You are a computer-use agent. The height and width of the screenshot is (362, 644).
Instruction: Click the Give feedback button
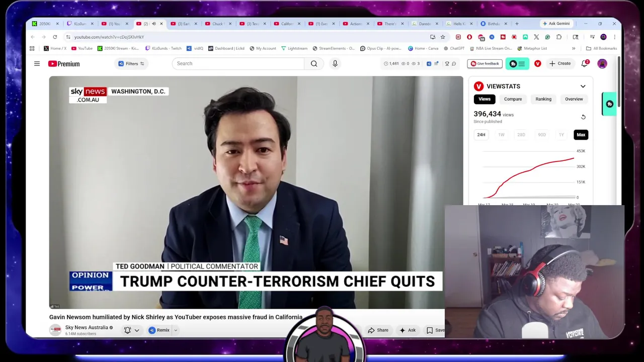(x=485, y=64)
